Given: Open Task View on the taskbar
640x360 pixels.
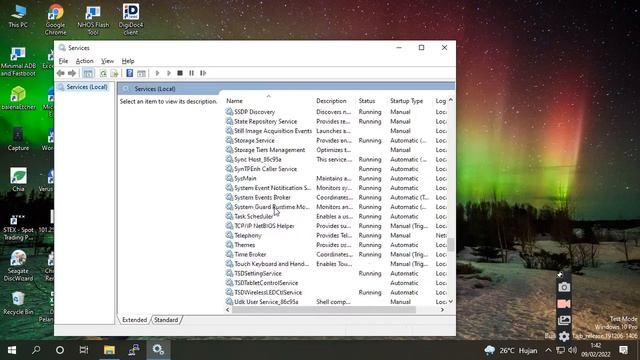Looking at the screenshot, I should tap(84, 350).
